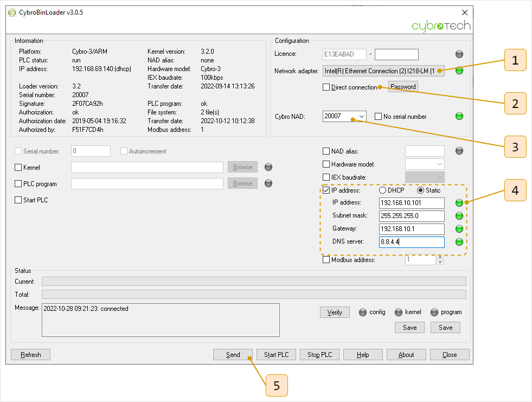
Task: Click the Cybro NAD green status LED
Action: click(x=459, y=116)
